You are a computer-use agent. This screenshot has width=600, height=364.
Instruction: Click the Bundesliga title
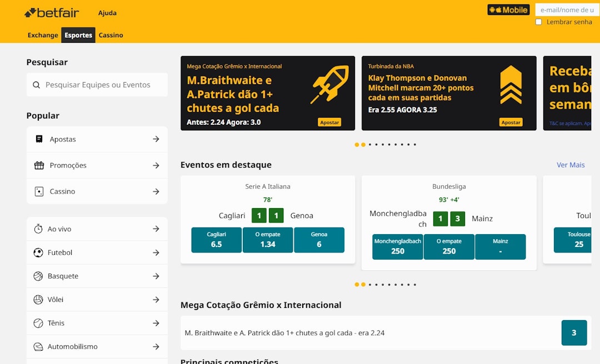tap(449, 186)
